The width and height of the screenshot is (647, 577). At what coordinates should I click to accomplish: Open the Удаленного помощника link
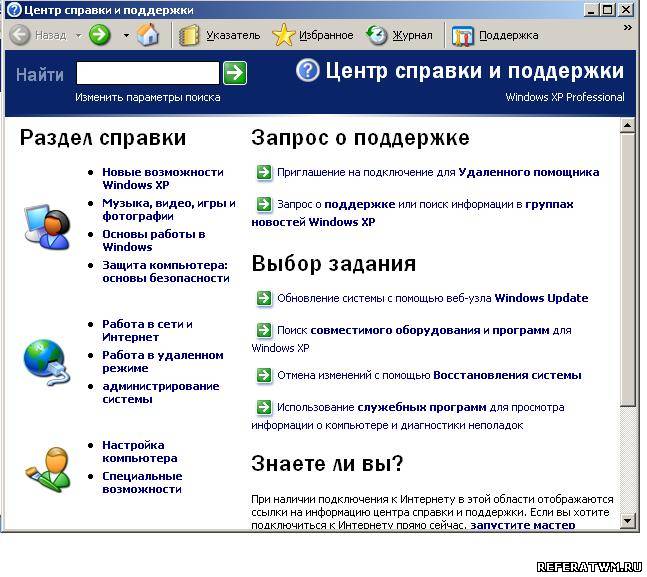pos(529,172)
